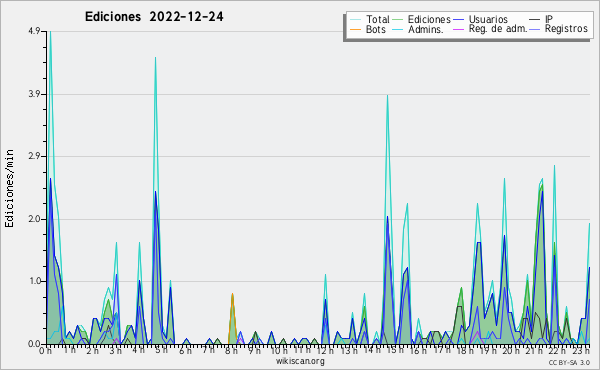Viewport: 600px width, 370px height.
Task: Click the '12 h' x-axis label
Action: pyautogui.click(x=325, y=350)
